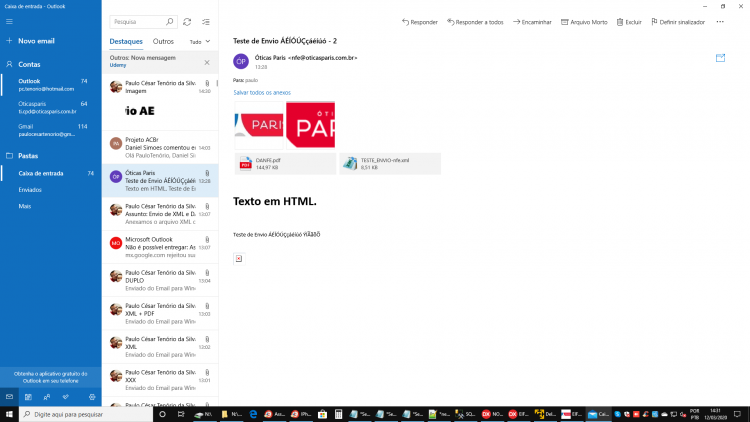
Task: Click Salvar todos os anexos link
Action: tap(262, 93)
